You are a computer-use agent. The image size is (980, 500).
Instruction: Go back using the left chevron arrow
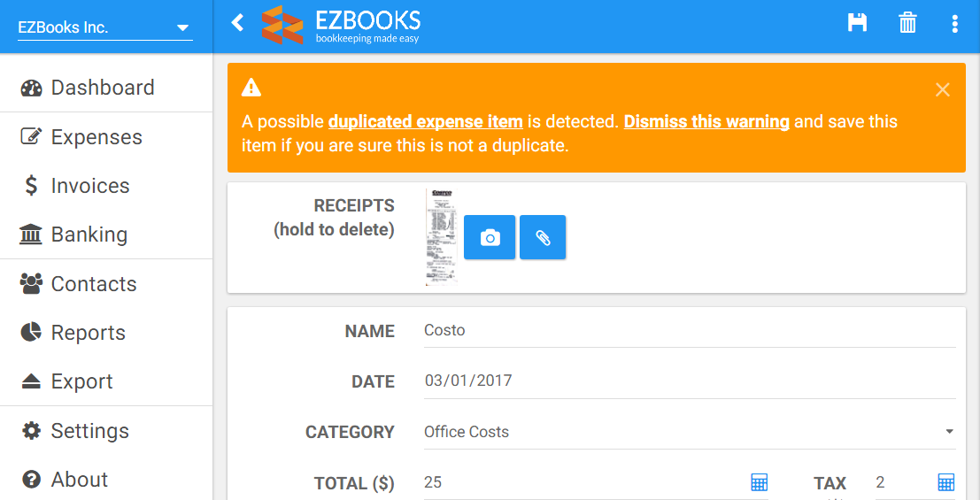(237, 23)
